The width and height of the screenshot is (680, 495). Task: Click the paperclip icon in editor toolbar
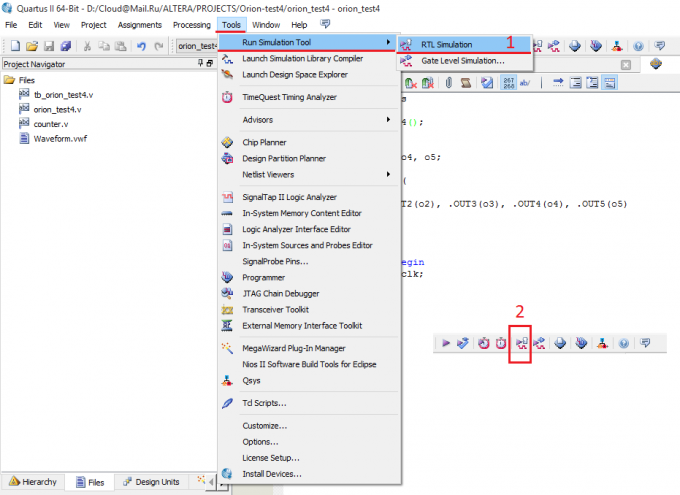pyautogui.click(x=449, y=82)
